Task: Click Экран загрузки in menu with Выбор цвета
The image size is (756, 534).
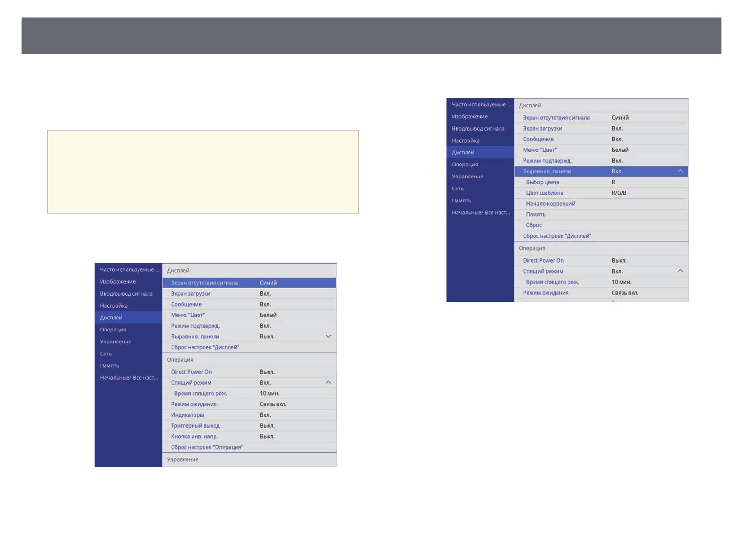Action: [542, 128]
